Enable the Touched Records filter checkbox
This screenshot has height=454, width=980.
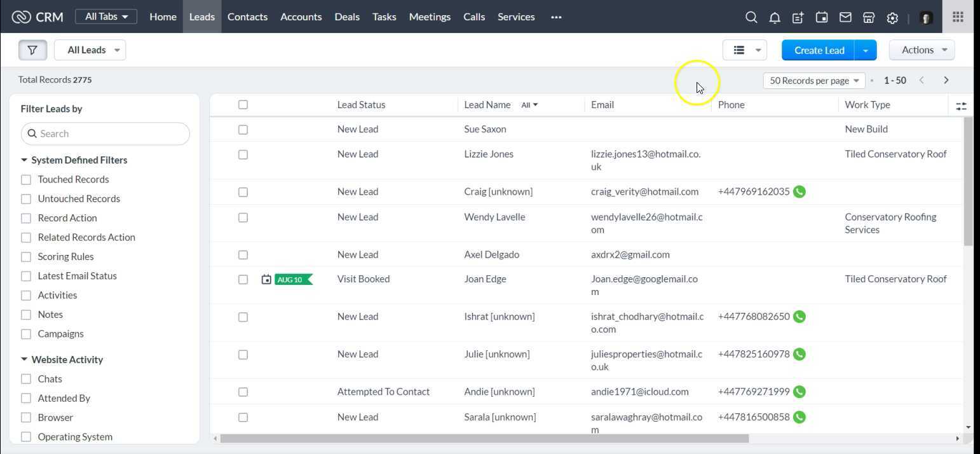(26, 180)
